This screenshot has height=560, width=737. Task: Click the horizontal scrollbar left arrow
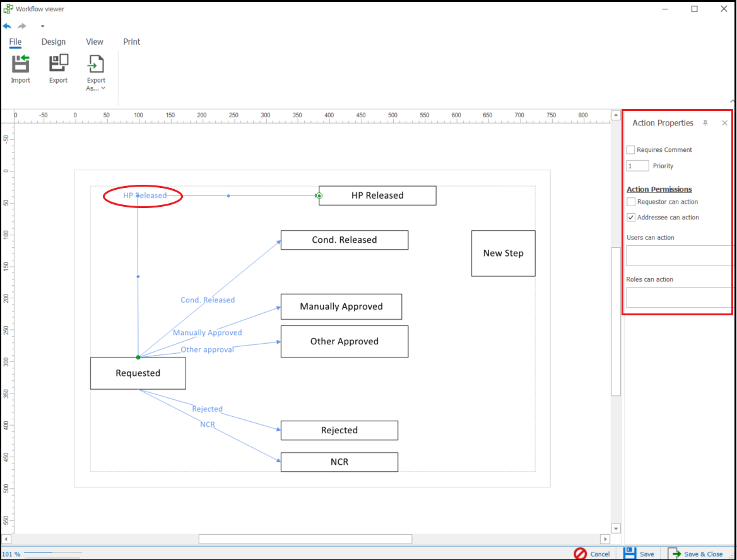point(6,539)
